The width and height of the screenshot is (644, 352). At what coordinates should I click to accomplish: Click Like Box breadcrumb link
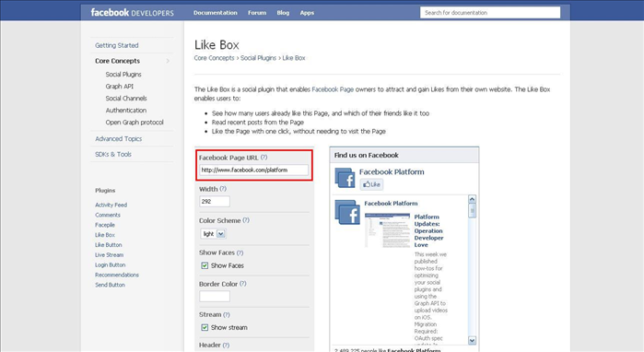pos(294,58)
